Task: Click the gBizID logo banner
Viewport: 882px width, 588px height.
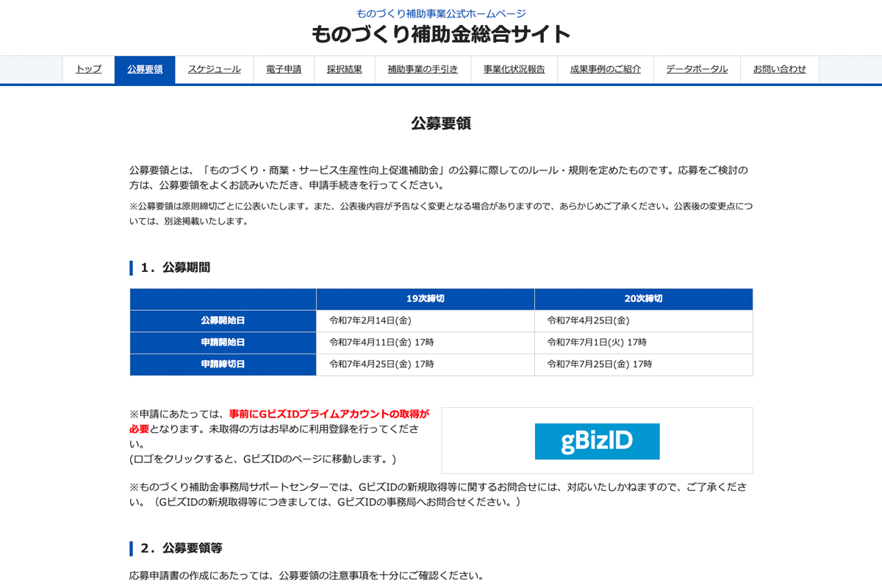Action: pyautogui.click(x=597, y=441)
